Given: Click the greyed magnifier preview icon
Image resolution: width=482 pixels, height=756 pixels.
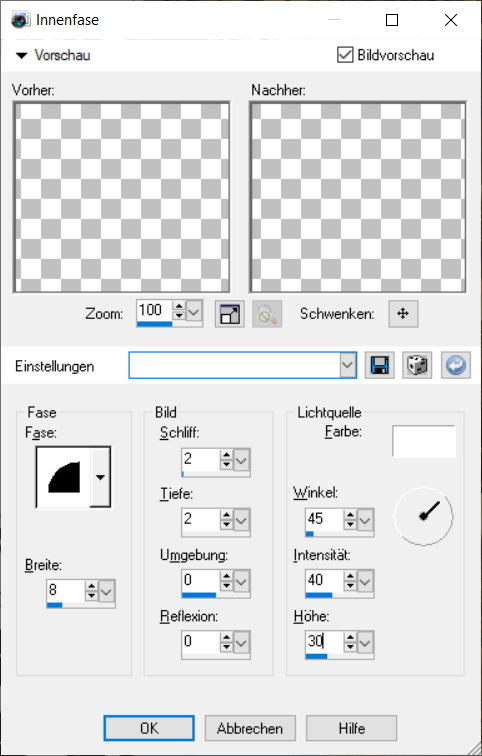Looking at the screenshot, I should [267, 314].
